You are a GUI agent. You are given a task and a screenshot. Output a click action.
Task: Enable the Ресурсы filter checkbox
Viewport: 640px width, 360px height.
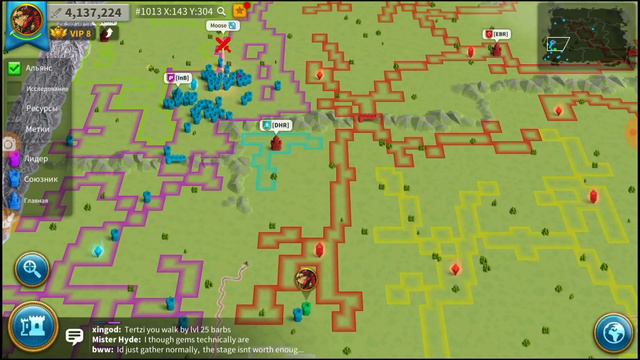14,109
